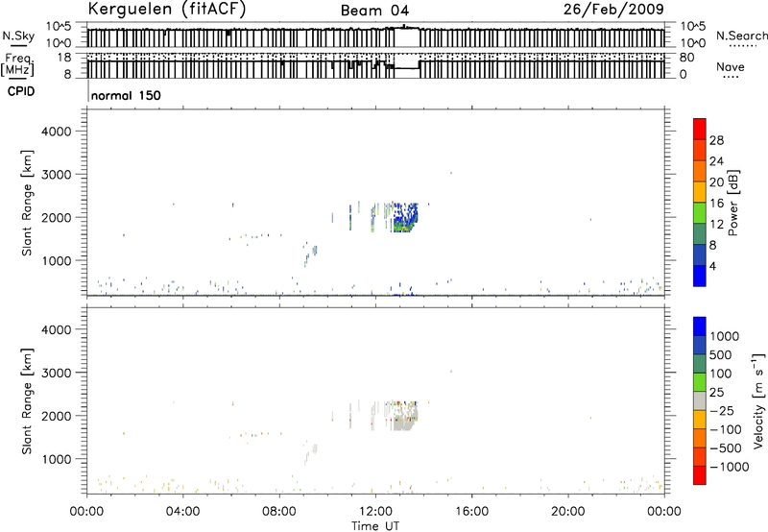Click the date 26/Feb/2009

[613, 9]
